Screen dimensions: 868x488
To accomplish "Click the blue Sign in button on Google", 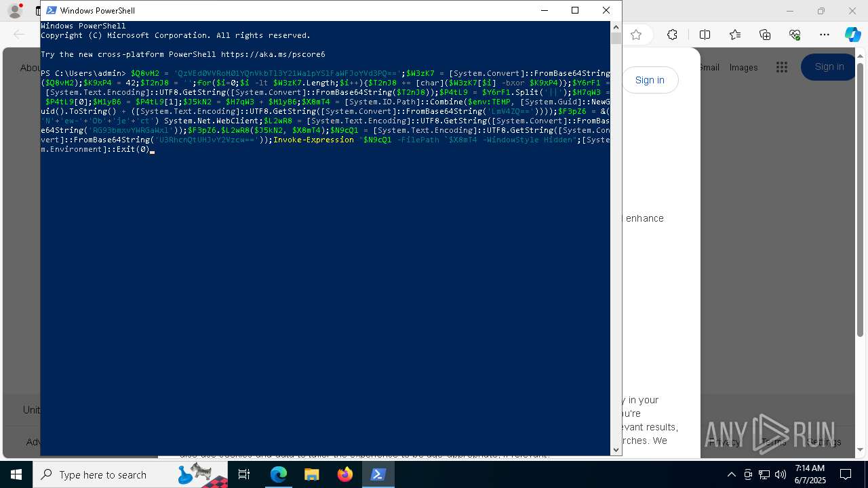I will click(x=829, y=66).
